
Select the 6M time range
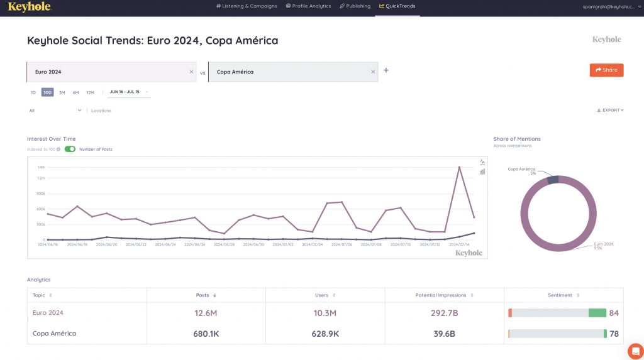[x=75, y=92]
